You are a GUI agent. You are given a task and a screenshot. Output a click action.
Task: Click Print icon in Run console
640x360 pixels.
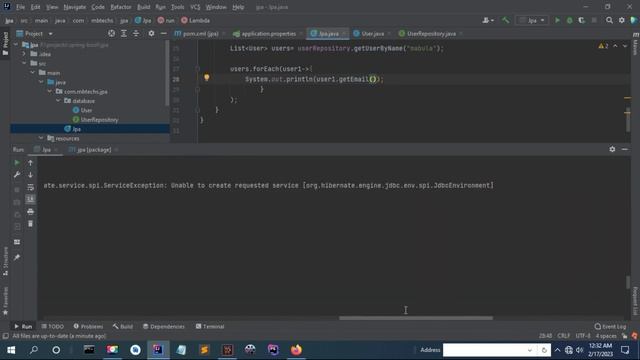[30, 211]
